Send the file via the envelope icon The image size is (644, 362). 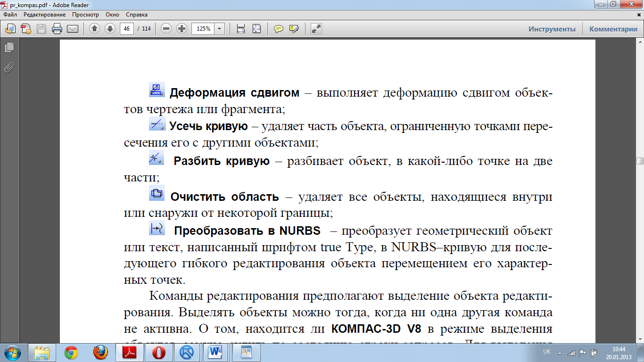(x=73, y=29)
